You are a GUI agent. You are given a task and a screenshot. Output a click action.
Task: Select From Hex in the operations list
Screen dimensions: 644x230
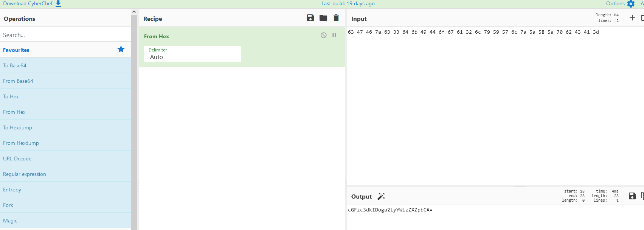coord(65,112)
